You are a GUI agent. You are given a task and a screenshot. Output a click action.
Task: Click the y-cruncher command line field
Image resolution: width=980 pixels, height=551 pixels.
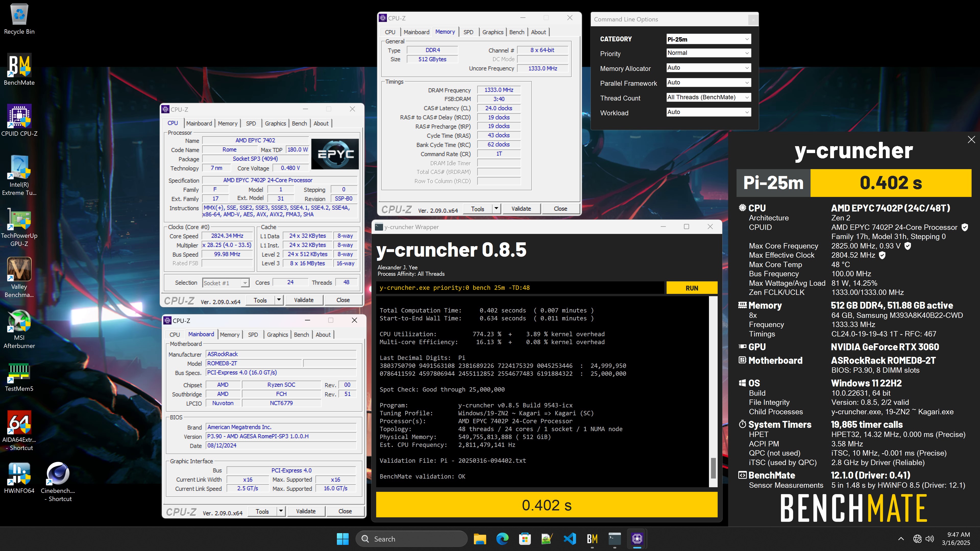[520, 288]
